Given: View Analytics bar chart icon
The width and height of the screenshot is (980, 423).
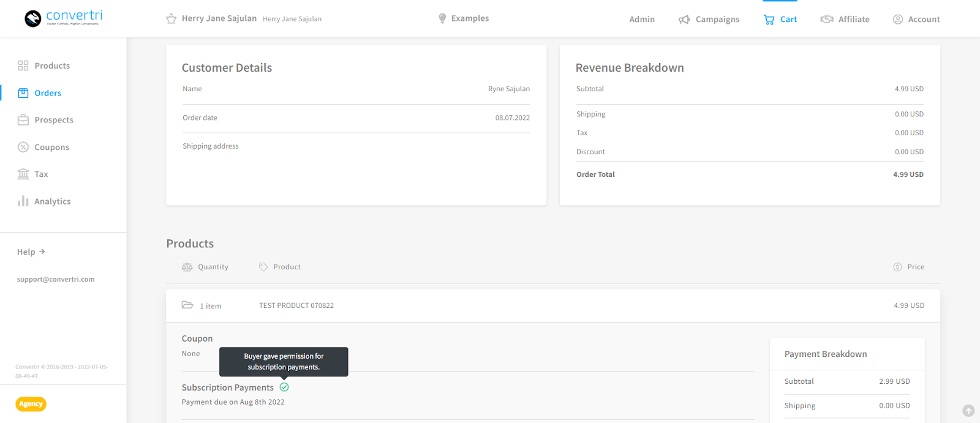Looking at the screenshot, I should 23,201.
